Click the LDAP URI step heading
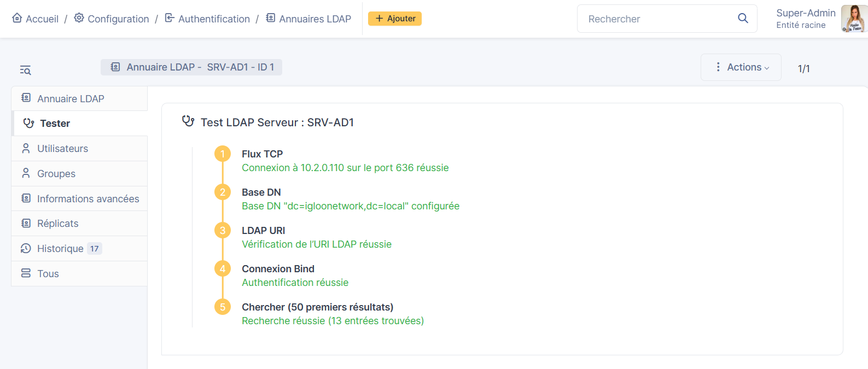Image resolution: width=868 pixels, height=369 pixels. [x=264, y=231]
